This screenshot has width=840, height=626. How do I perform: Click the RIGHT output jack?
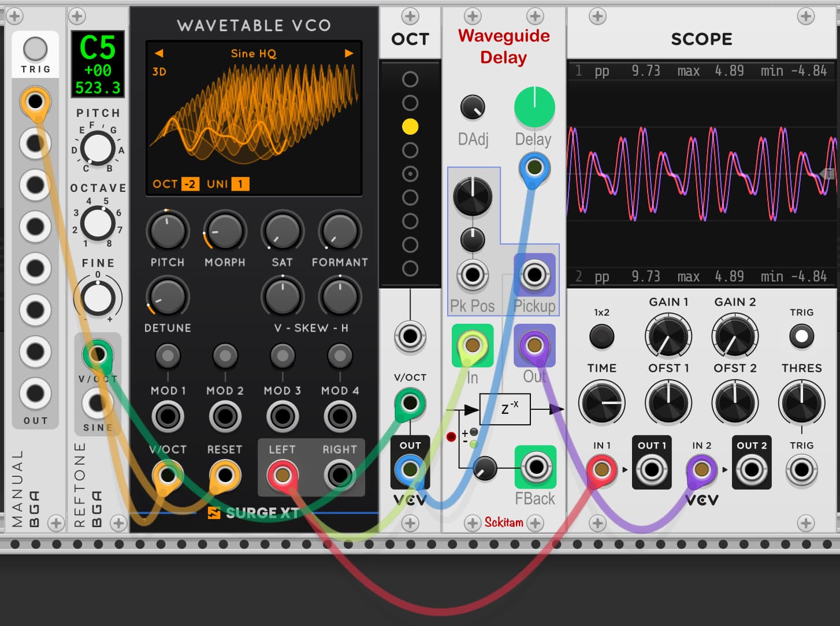[340, 475]
